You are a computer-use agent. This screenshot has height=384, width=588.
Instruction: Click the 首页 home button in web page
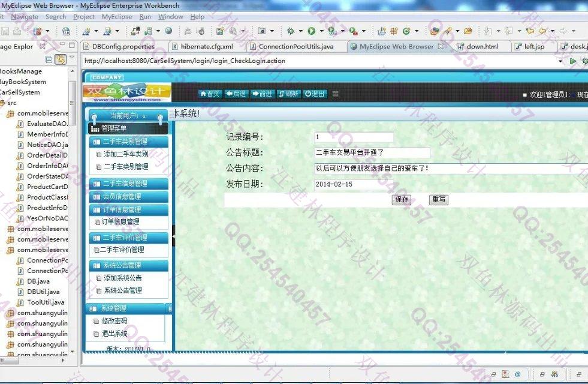210,94
